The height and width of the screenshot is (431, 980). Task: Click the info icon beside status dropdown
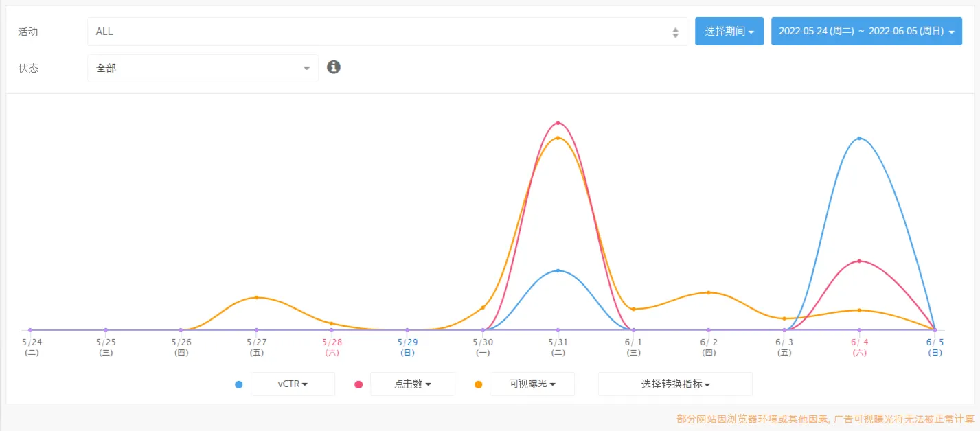(334, 67)
